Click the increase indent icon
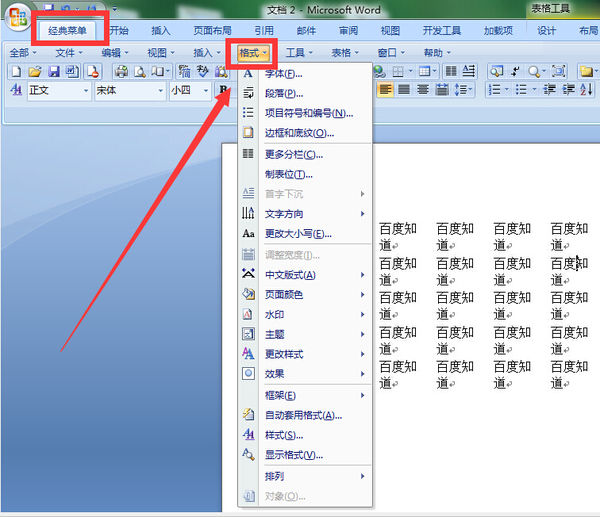 pos(568,90)
